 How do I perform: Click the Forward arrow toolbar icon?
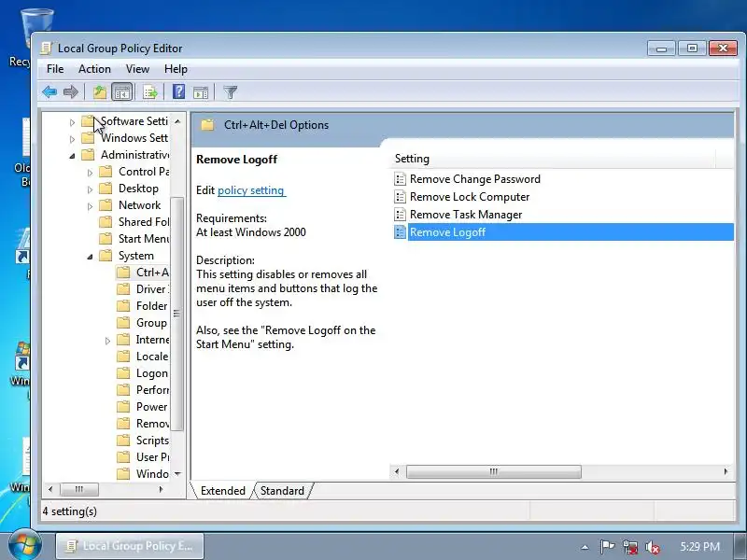(x=71, y=91)
